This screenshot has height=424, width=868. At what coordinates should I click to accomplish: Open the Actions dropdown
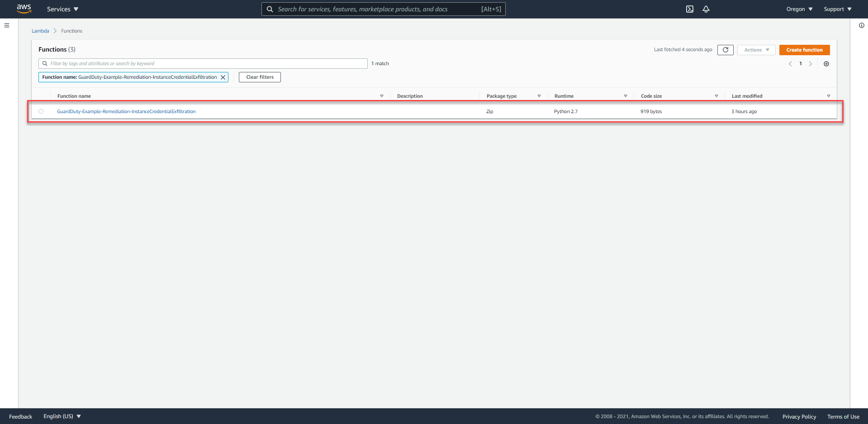tap(756, 50)
